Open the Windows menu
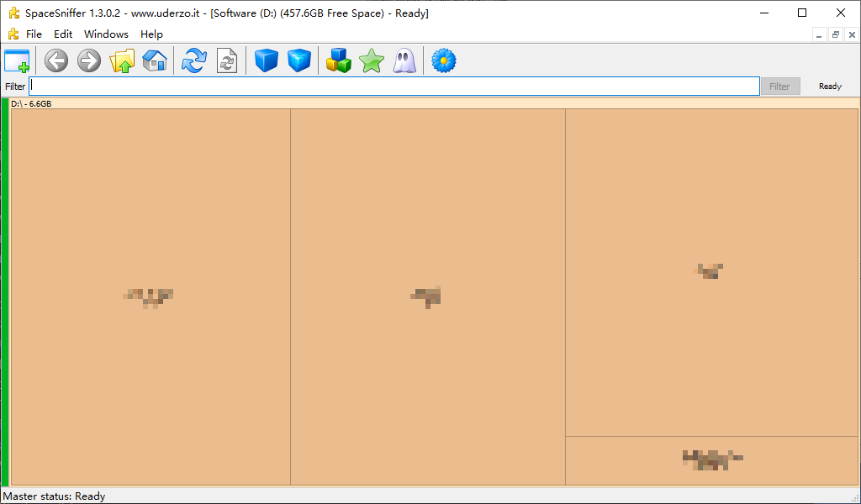The image size is (861, 504). (106, 34)
